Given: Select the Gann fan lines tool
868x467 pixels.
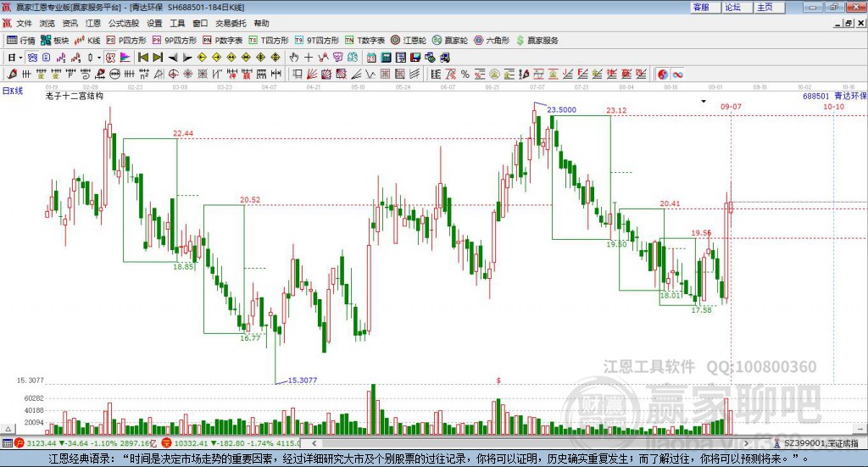Looking at the screenshot, I should [312, 74].
